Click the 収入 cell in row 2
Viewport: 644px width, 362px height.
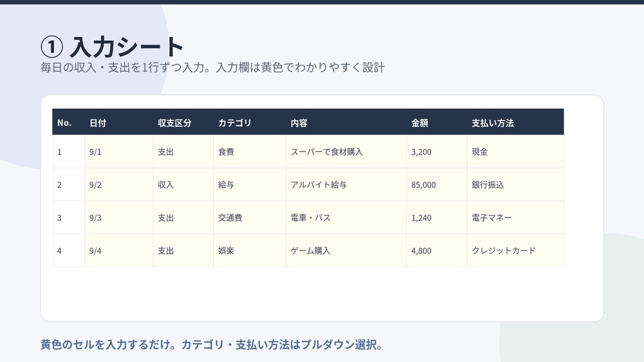183,185
